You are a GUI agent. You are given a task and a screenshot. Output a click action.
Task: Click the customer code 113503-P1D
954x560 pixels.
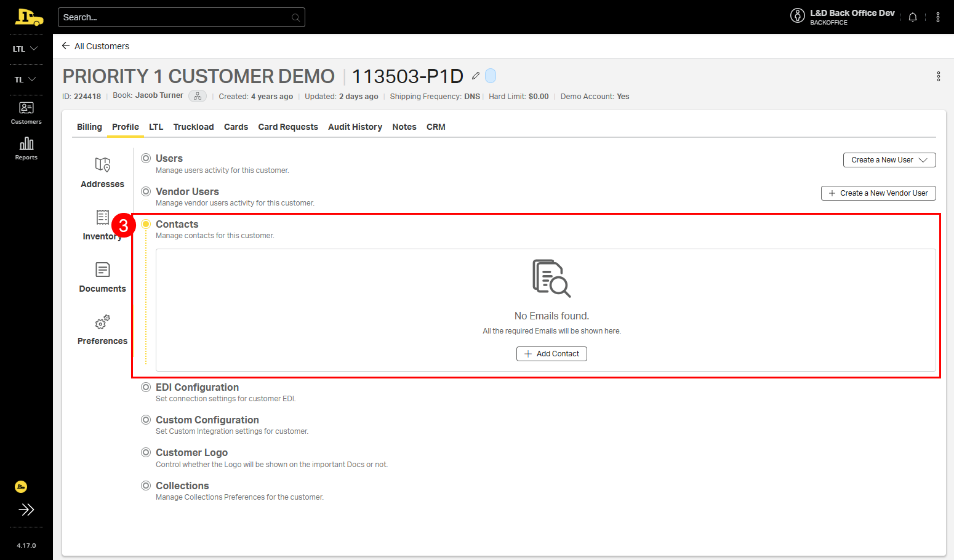407,76
